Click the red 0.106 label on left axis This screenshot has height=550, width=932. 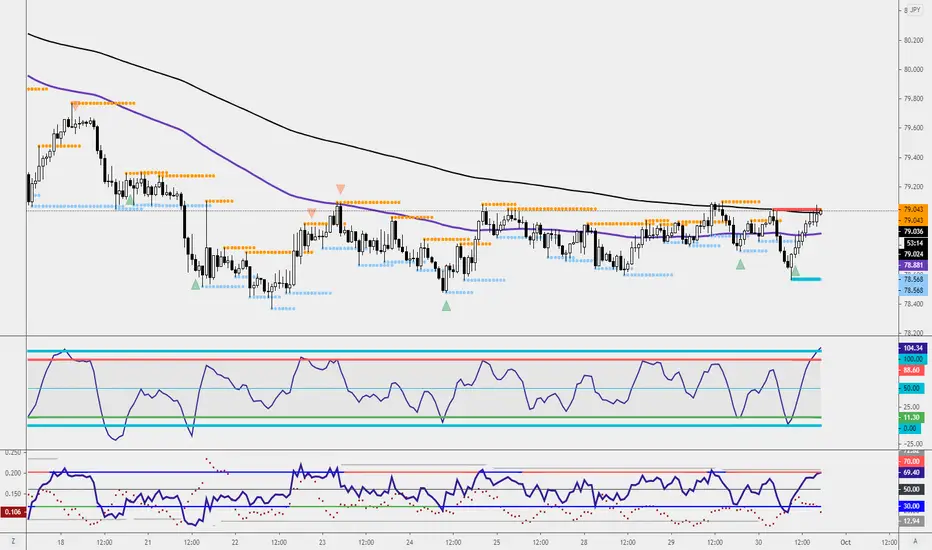pos(13,512)
